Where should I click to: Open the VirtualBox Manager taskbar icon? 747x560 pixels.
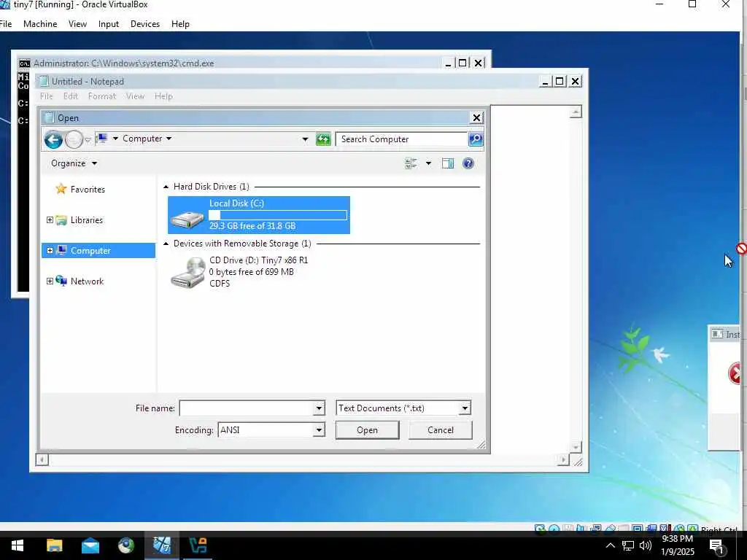(x=198, y=545)
